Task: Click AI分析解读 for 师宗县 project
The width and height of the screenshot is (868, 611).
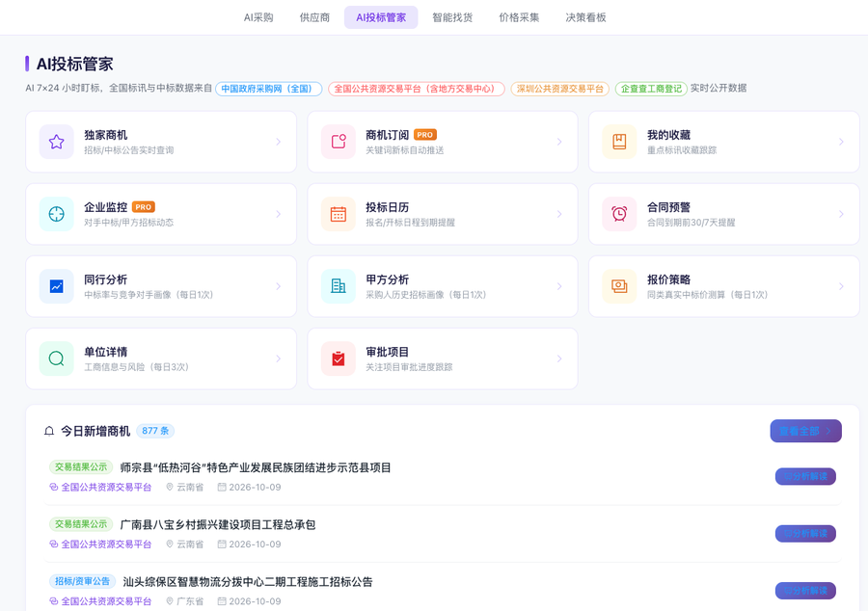Action: coord(805,477)
